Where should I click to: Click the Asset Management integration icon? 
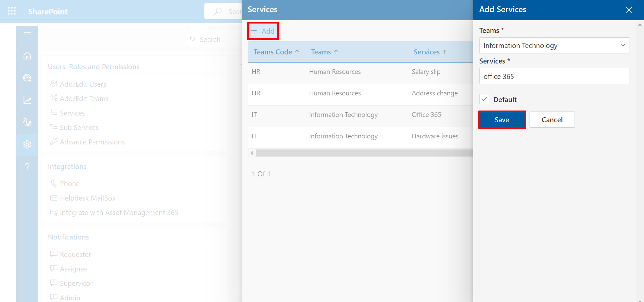pos(54,212)
